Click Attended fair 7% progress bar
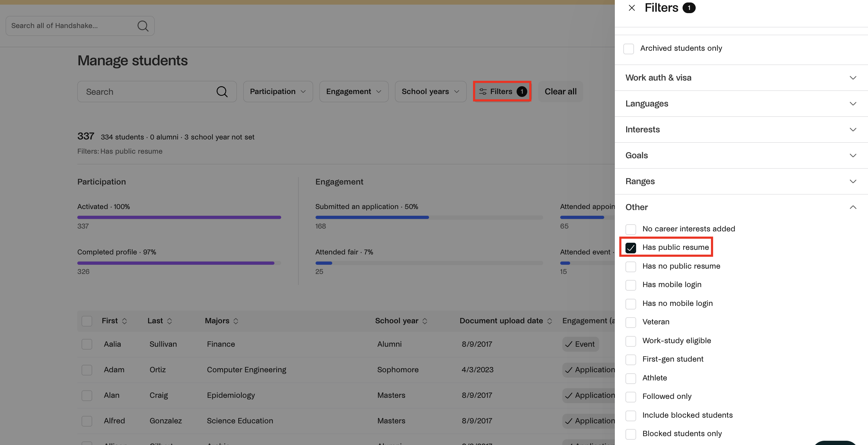The image size is (868, 445). [x=429, y=263]
